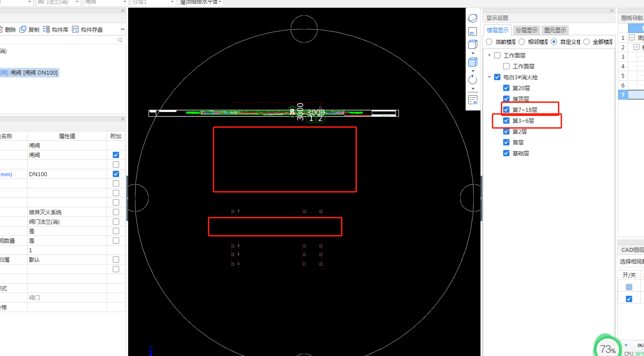Close the 显示设置 panel
Image resolution: width=644 pixels, height=356 pixels.
(611, 10)
